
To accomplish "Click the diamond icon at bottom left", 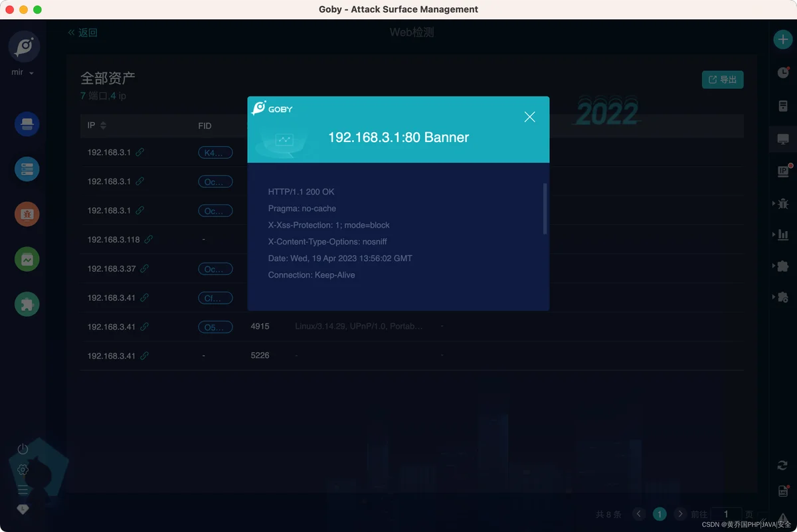I will point(23,509).
